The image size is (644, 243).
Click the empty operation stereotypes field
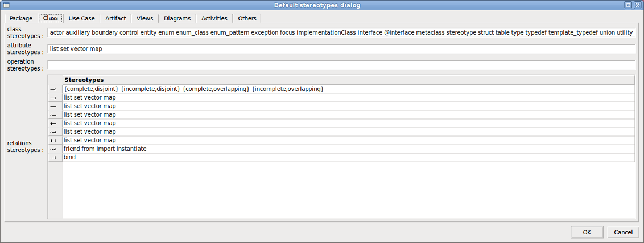tap(341, 65)
